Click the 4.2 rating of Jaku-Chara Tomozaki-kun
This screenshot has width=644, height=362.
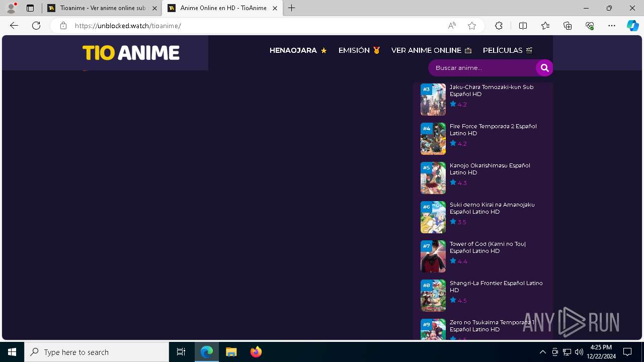tap(458, 105)
